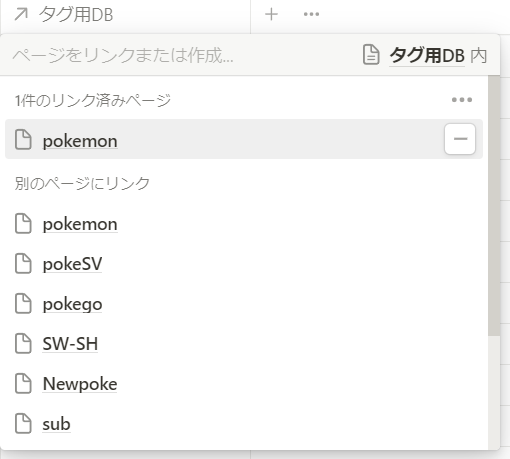Image resolution: width=510 pixels, height=459 pixels.
Task: Click the page icon next to pokeSV
Action: tap(23, 264)
